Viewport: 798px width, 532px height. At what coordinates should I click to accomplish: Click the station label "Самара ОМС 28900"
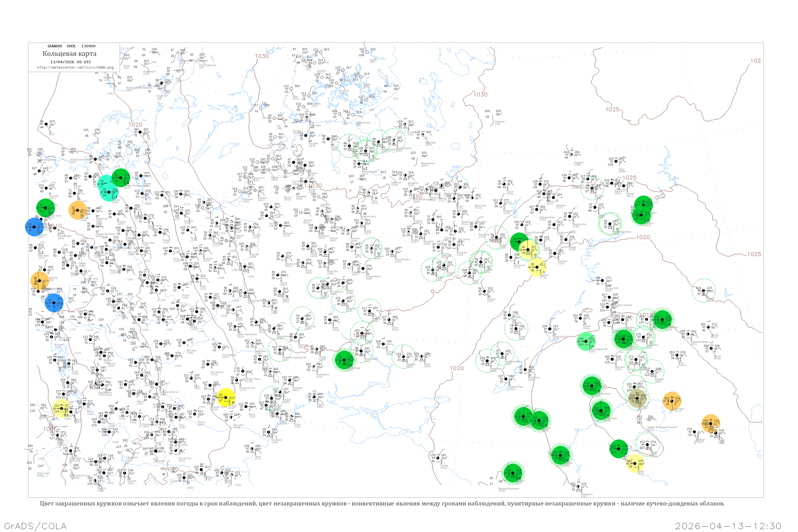coord(611,289)
